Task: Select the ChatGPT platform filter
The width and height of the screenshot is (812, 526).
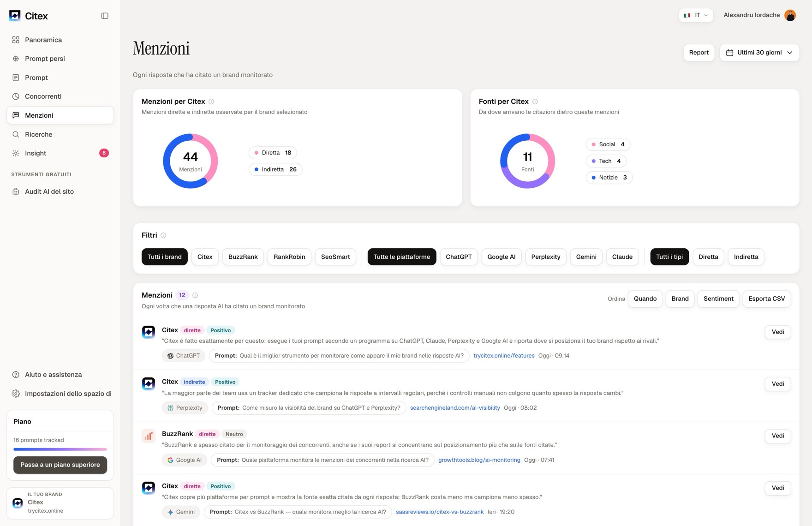Action: point(459,257)
